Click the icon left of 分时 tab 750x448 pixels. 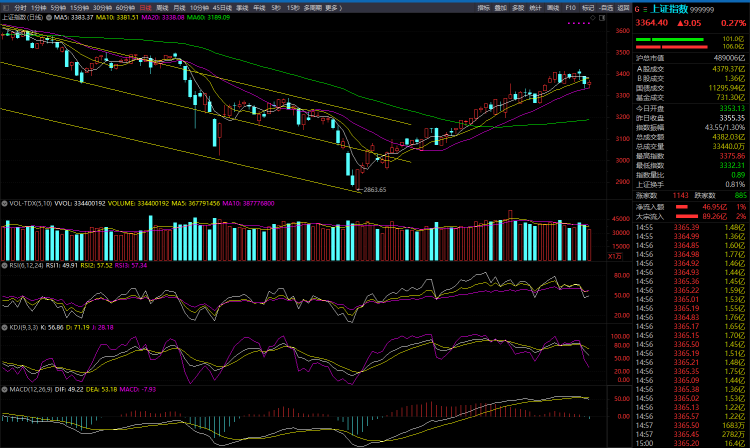click(x=5, y=7)
